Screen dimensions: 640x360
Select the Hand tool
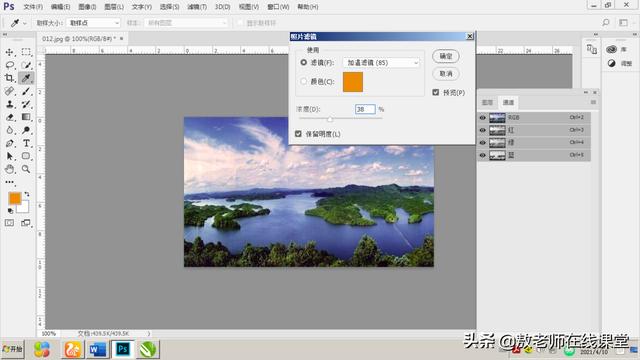click(9, 169)
